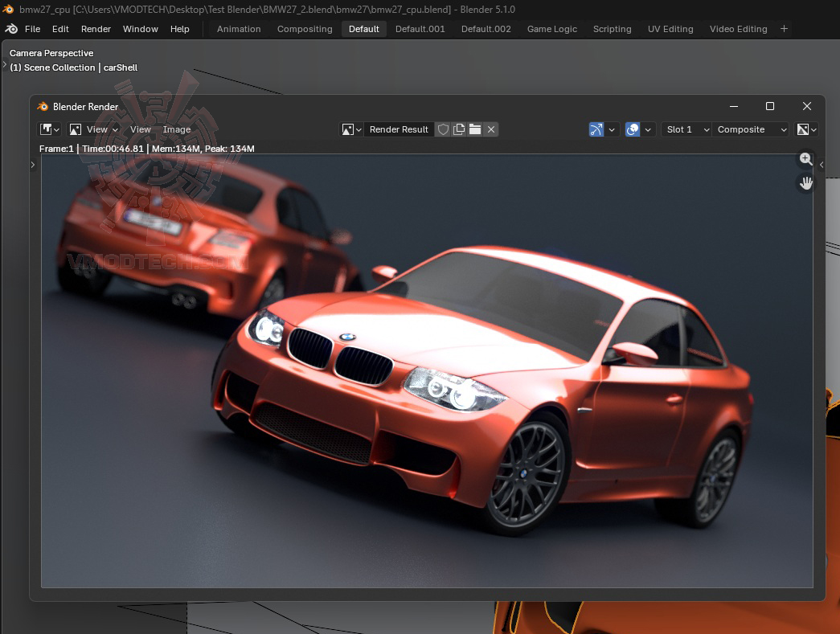Open the Edit menu
The image size is (840, 634).
coord(60,29)
